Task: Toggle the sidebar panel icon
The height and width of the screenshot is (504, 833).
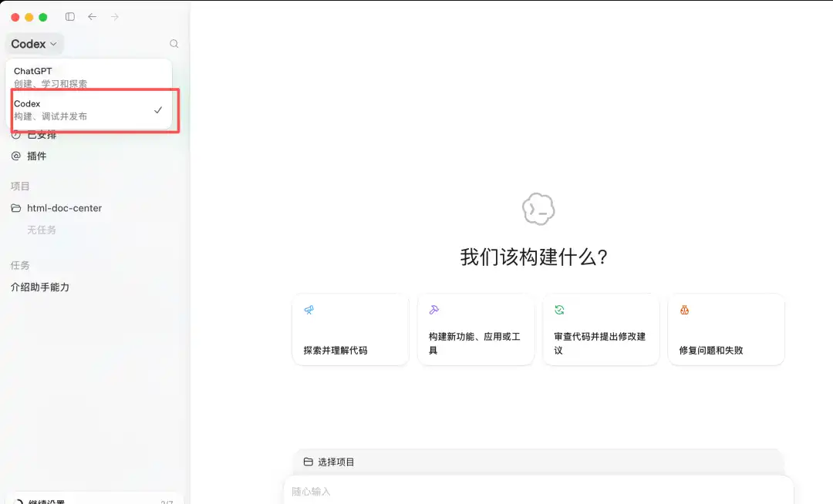Action: click(69, 17)
